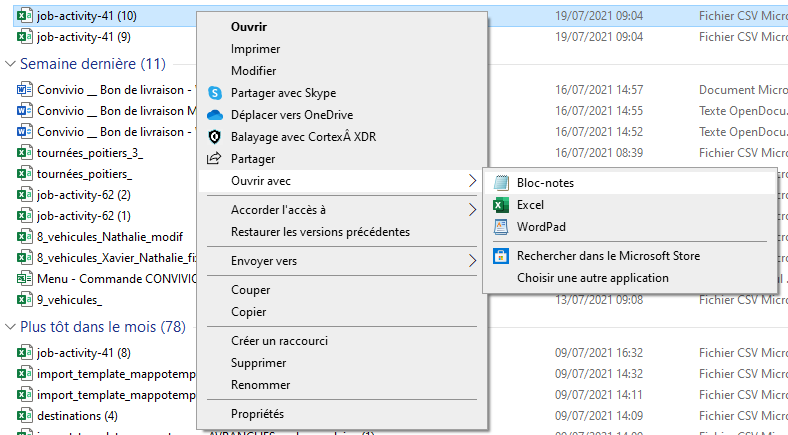Click Choisir une autre application
The height and width of the screenshot is (435, 788).
[592, 278]
